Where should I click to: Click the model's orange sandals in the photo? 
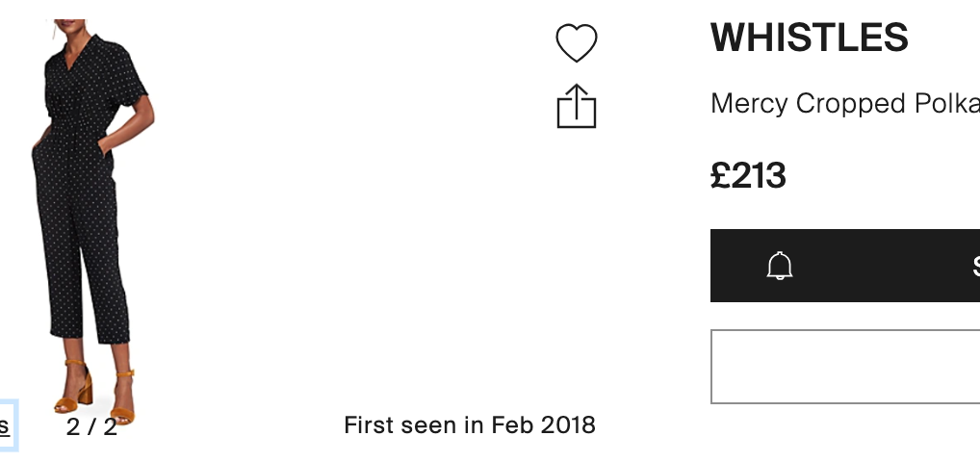[x=75, y=386]
